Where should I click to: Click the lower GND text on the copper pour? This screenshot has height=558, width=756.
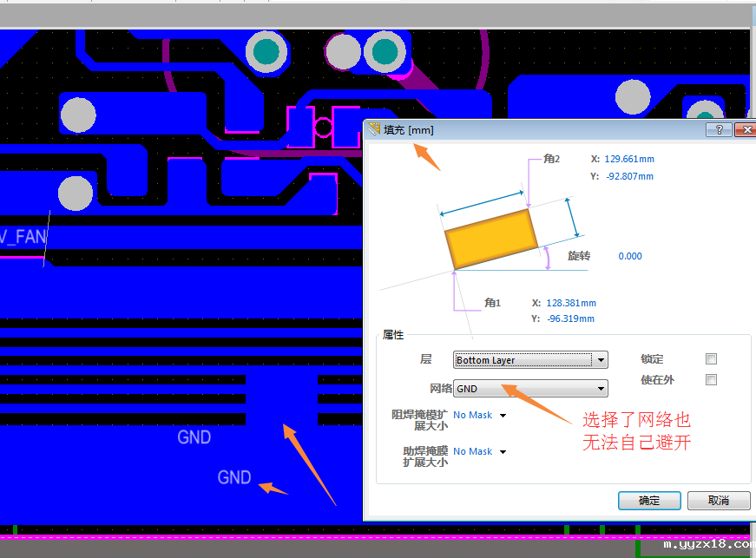pos(233,477)
